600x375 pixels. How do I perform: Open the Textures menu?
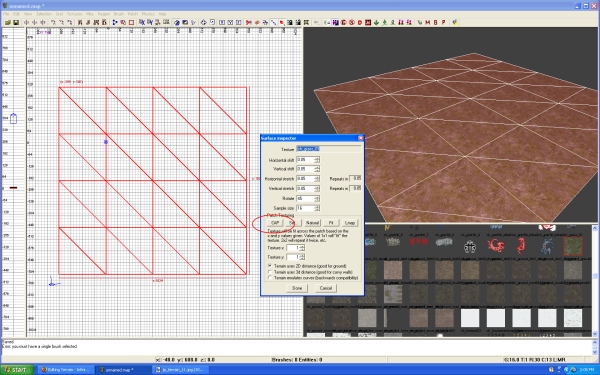[x=75, y=14]
